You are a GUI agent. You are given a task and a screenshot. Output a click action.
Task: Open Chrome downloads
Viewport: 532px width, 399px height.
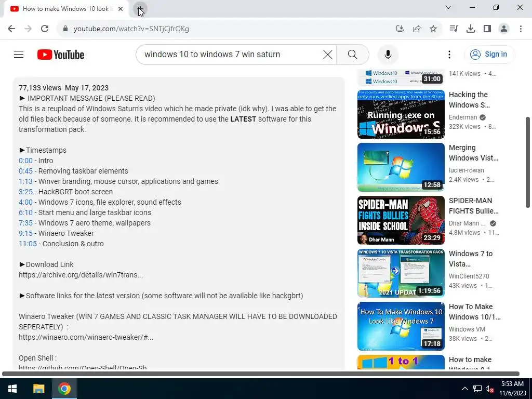point(471,29)
